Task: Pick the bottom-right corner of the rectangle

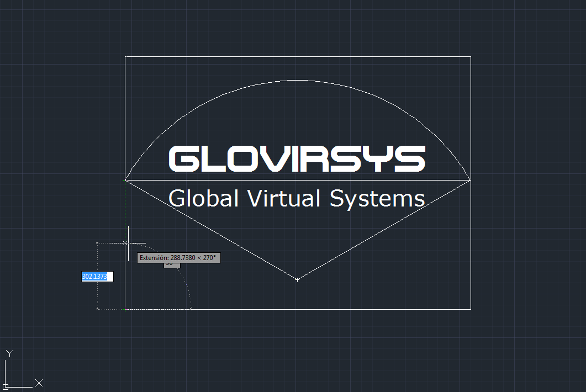Action: (x=471, y=309)
